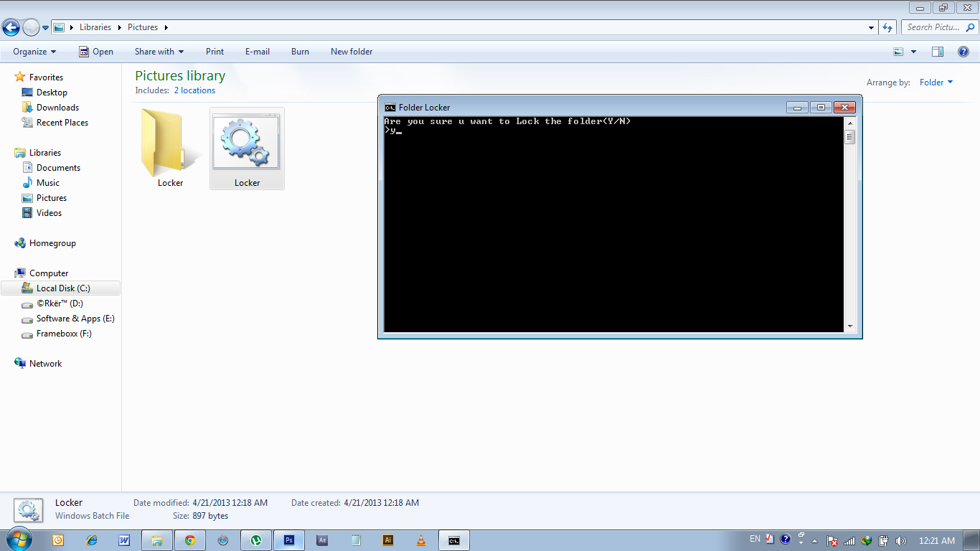Open the Documents library
Viewport: 980px width, 551px height.
click(58, 168)
